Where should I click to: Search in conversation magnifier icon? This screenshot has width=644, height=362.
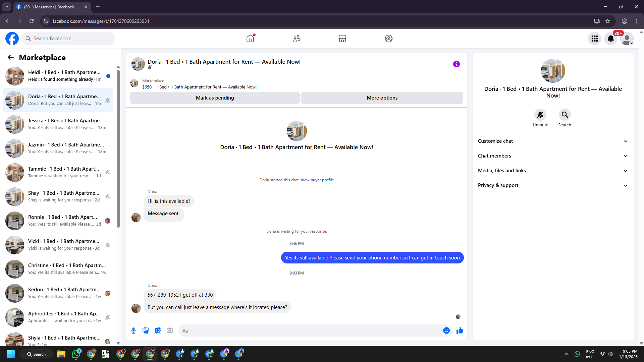point(565,115)
